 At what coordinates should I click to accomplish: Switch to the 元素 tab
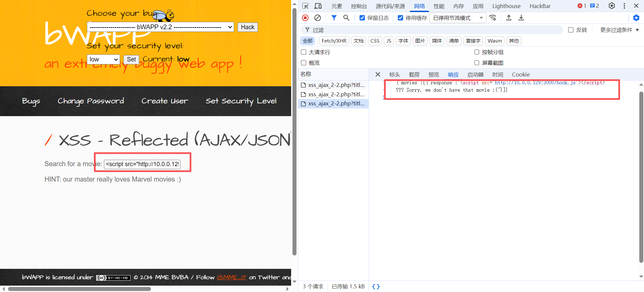(x=337, y=6)
